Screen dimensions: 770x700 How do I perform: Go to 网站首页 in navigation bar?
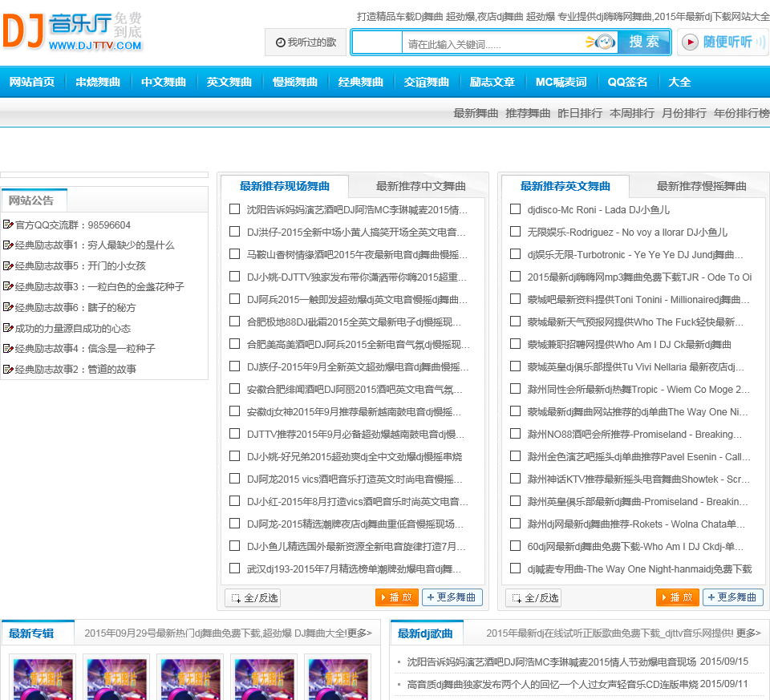click(32, 82)
